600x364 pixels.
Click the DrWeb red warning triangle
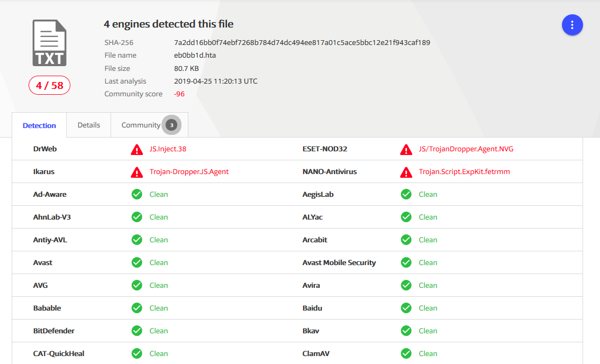137,149
